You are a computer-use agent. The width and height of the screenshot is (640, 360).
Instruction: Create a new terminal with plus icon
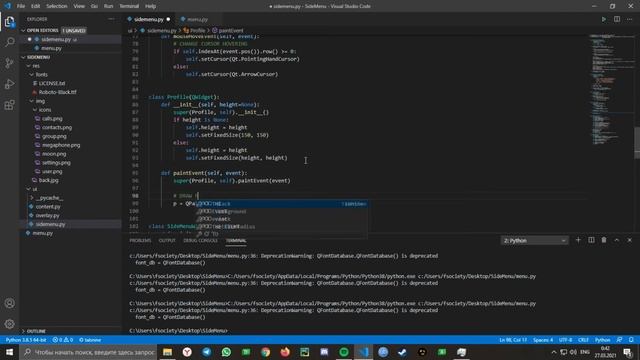pos(578,240)
